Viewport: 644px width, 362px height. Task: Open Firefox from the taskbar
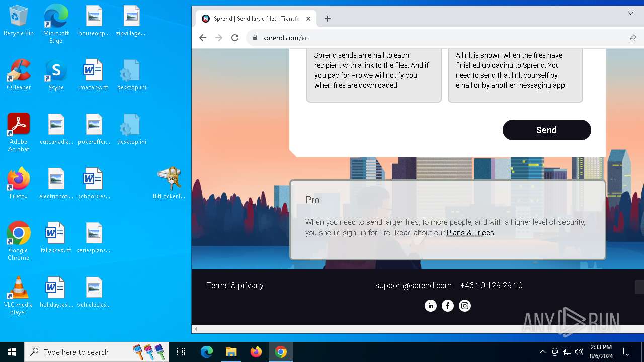pos(256,352)
